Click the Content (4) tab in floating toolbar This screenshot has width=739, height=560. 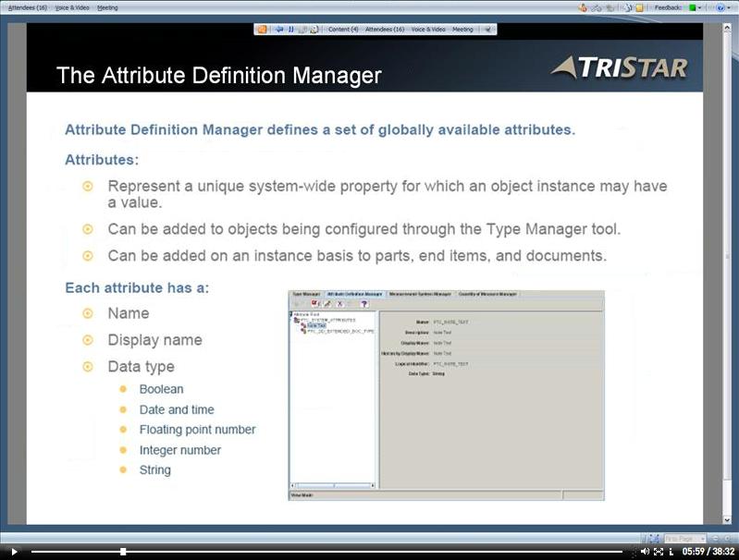(x=343, y=30)
